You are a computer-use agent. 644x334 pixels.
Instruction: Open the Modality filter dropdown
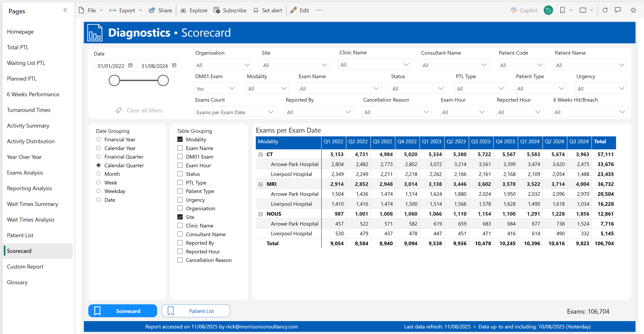click(267, 89)
